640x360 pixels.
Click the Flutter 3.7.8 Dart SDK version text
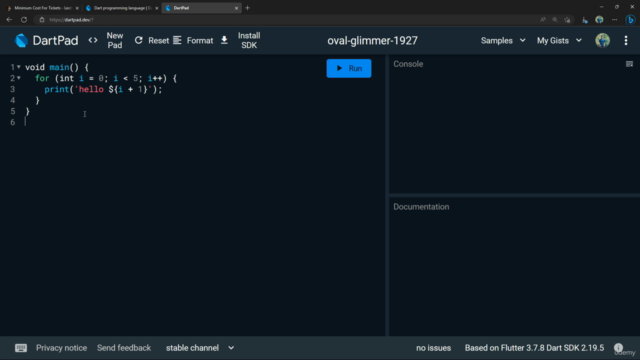534,348
